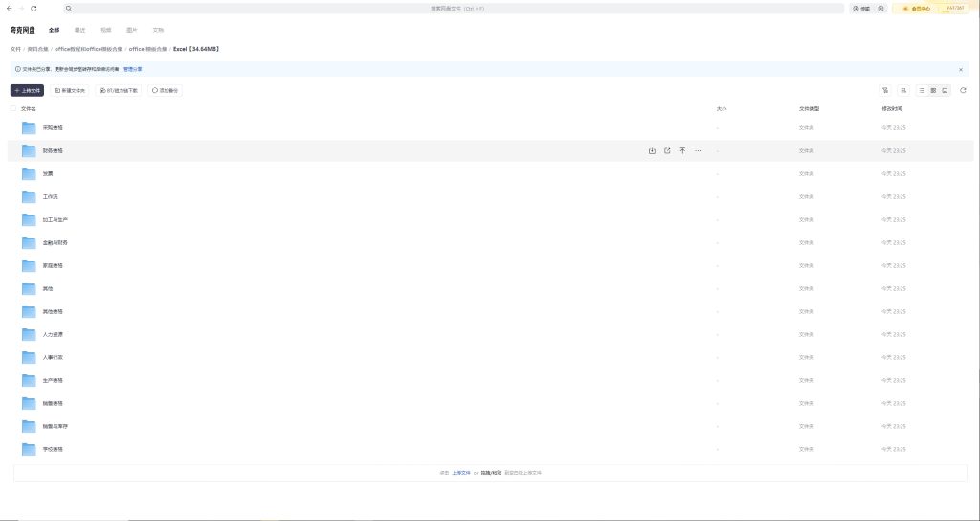Image resolution: width=980 pixels, height=521 pixels.
Task: Go to office 模板合集 breadcrumb
Action: pyautogui.click(x=148, y=49)
